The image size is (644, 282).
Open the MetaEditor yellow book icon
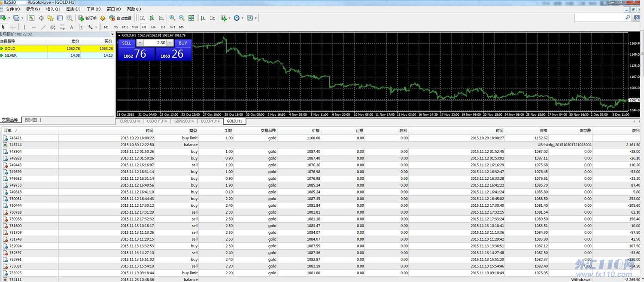click(103, 18)
